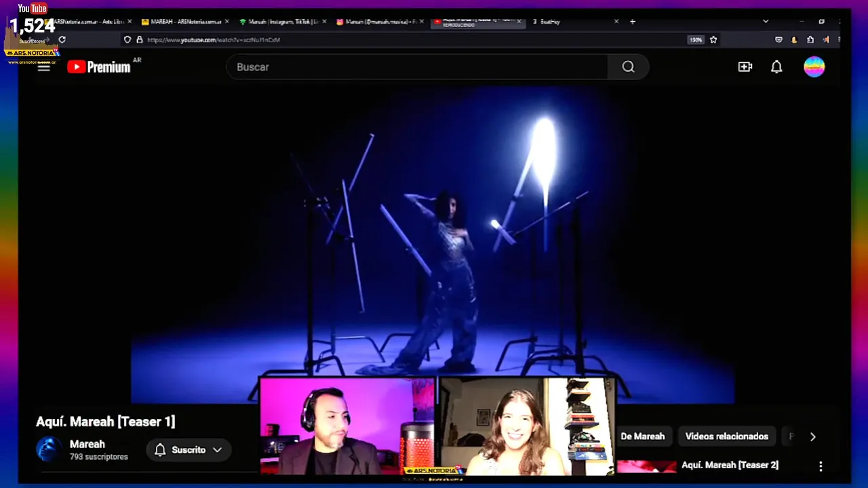Click the Buscar search field
The height and width of the screenshot is (488, 868).
point(417,67)
